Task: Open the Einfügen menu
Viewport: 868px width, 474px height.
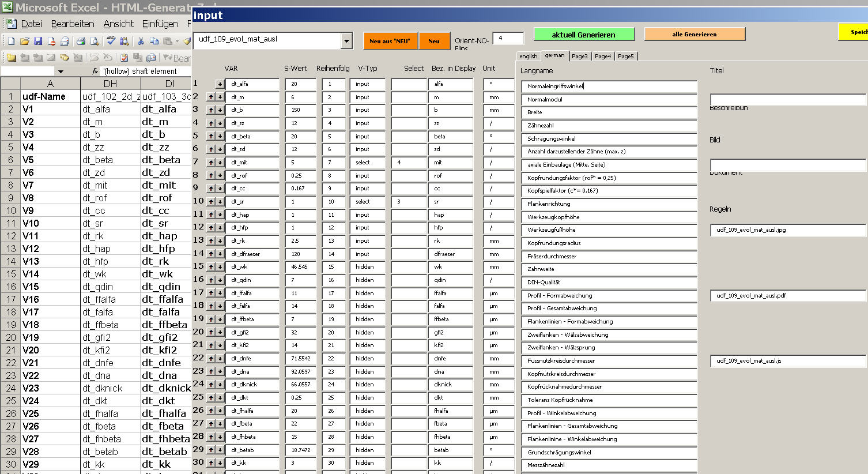Action: (x=160, y=24)
